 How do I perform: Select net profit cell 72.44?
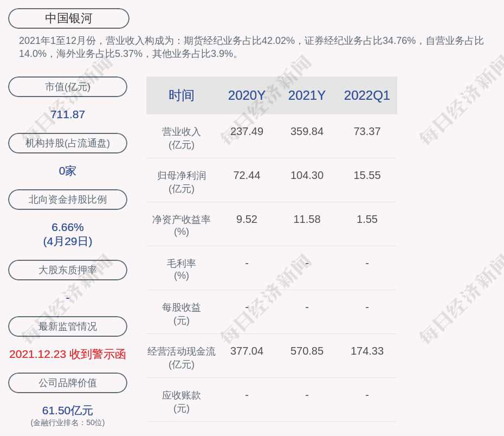point(247,175)
